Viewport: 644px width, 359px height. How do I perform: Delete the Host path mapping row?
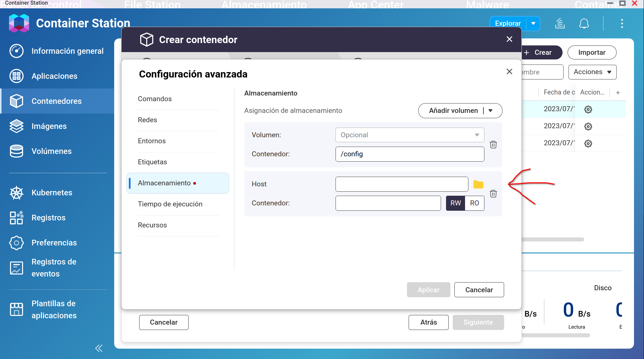click(x=493, y=194)
